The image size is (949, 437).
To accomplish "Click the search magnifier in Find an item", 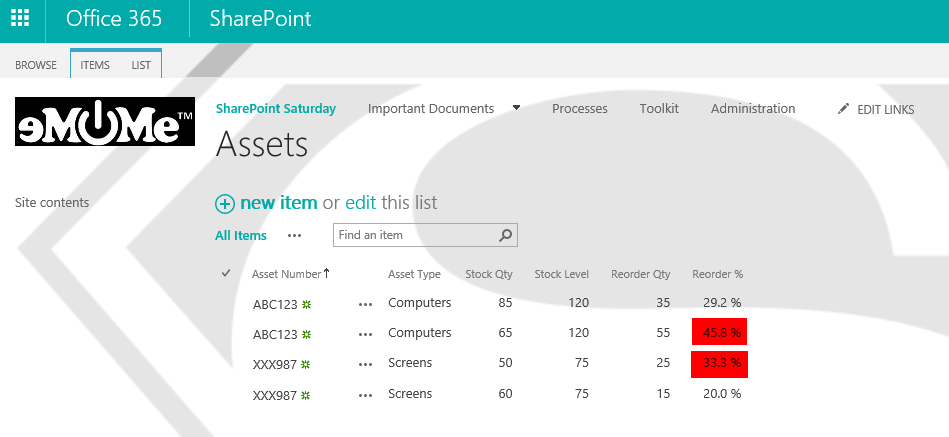I will [506, 235].
